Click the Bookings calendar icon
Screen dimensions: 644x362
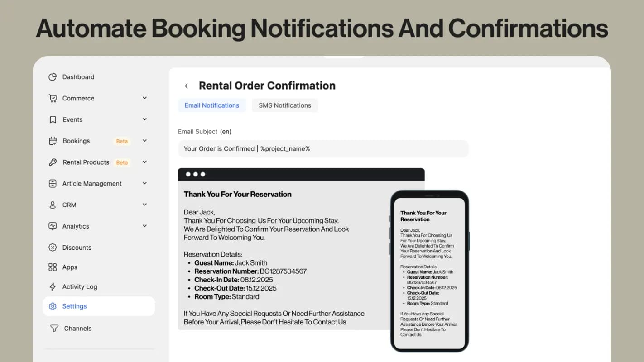point(53,141)
